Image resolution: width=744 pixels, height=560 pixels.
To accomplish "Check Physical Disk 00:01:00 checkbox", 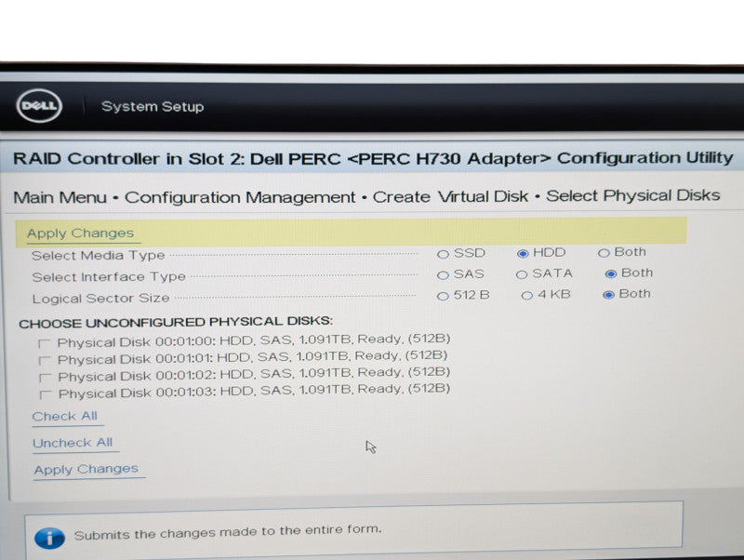I will point(44,343).
